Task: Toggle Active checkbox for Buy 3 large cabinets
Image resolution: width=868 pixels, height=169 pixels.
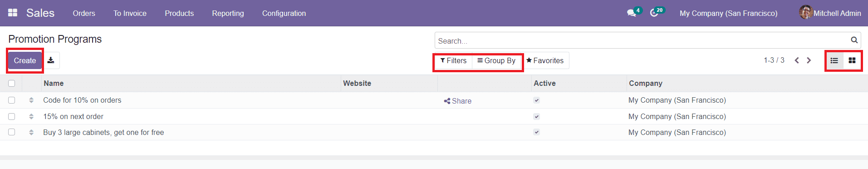Action: [537, 132]
